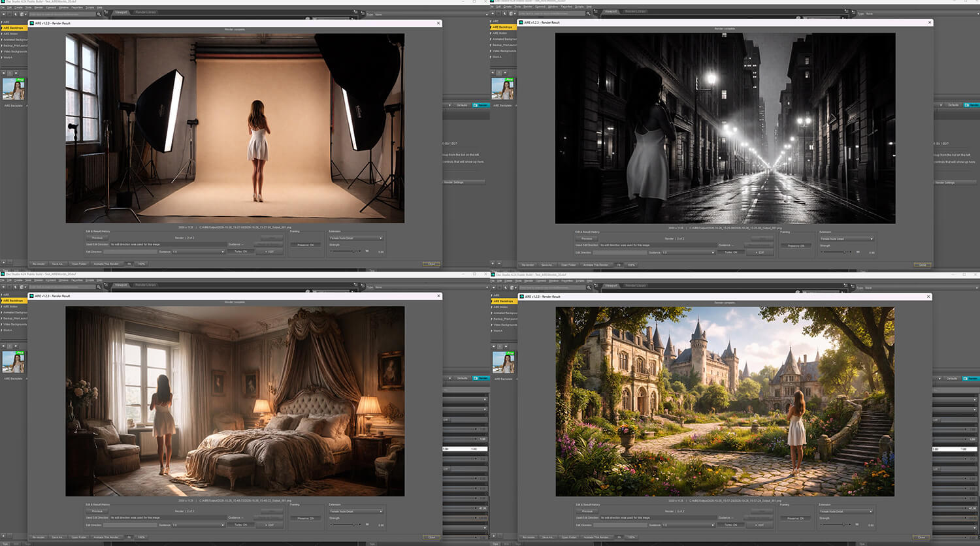Open the Window menu in the castle garden window
Image resolution: width=980 pixels, height=546 pixels.
[x=553, y=281]
